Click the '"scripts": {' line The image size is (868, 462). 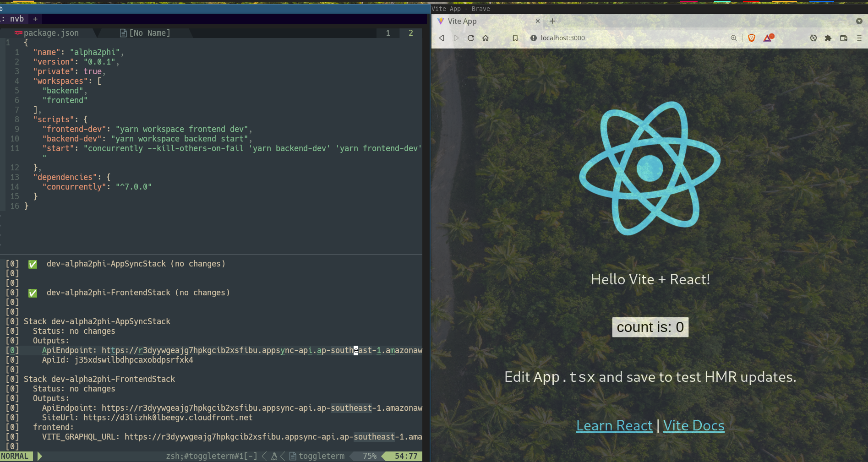click(x=60, y=120)
